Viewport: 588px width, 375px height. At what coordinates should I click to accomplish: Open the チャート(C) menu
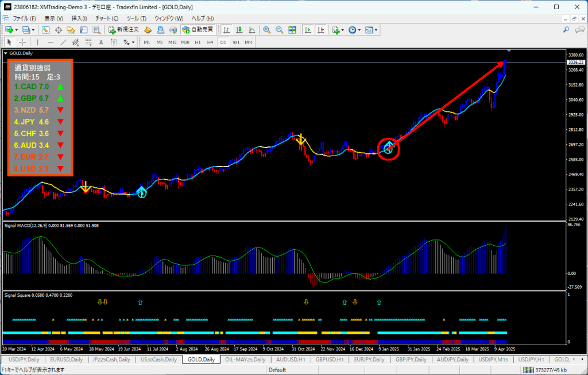coord(106,18)
